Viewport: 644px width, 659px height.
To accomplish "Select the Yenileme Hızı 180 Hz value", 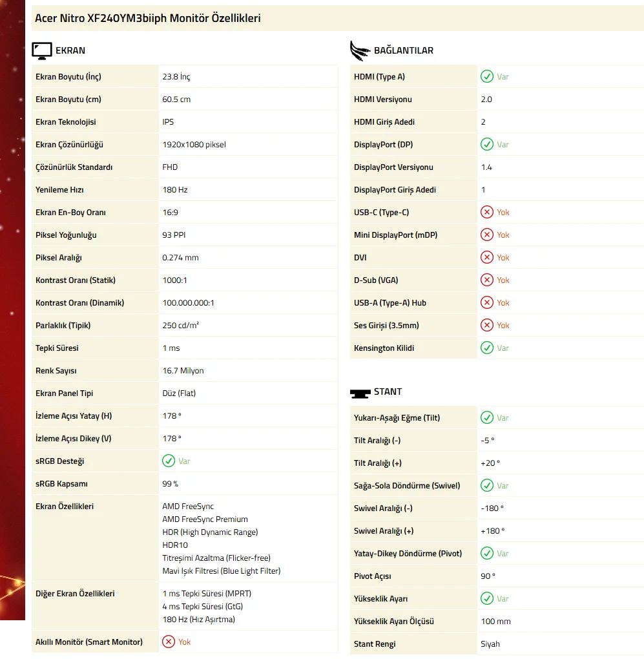I will tap(175, 190).
